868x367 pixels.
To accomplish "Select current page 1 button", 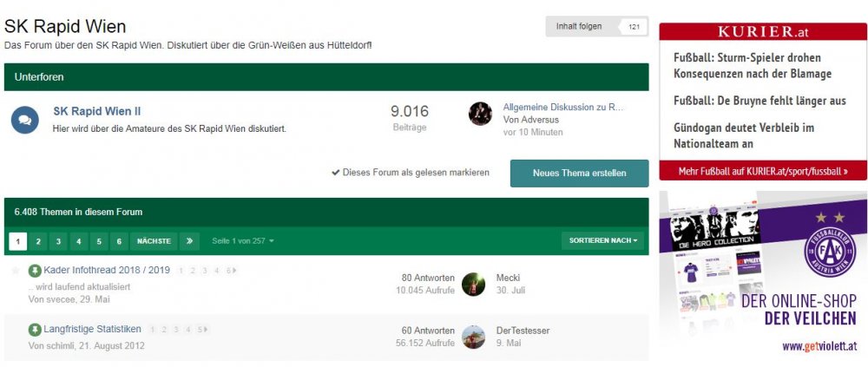I will (x=17, y=241).
